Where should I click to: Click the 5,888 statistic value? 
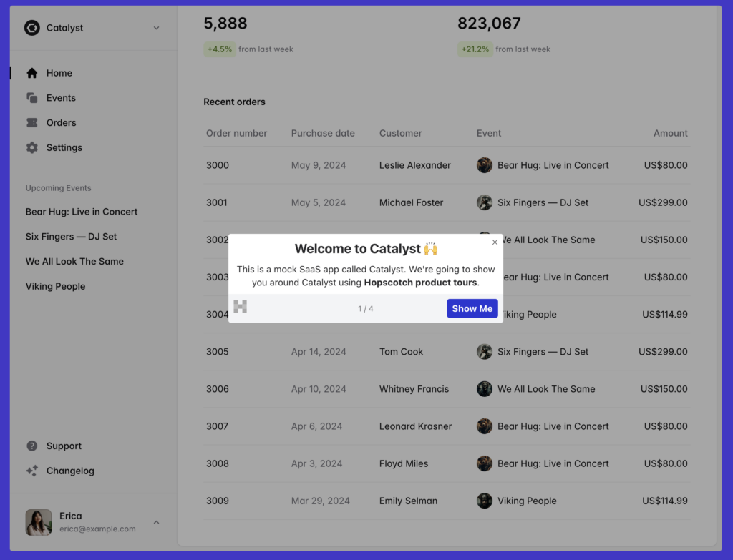point(225,24)
